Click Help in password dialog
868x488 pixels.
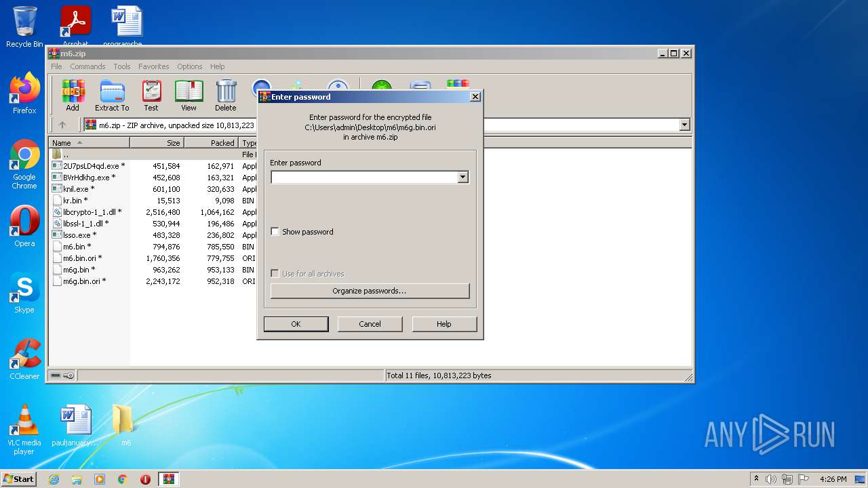tap(444, 324)
